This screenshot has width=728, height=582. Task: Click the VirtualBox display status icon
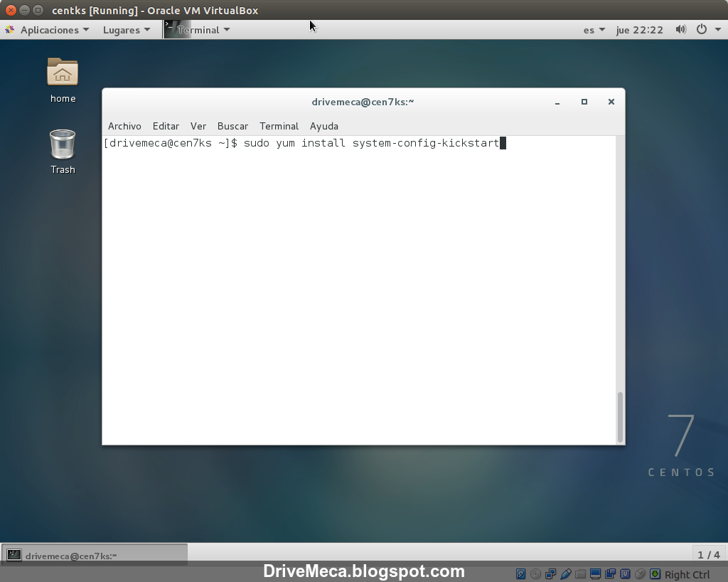coord(595,574)
